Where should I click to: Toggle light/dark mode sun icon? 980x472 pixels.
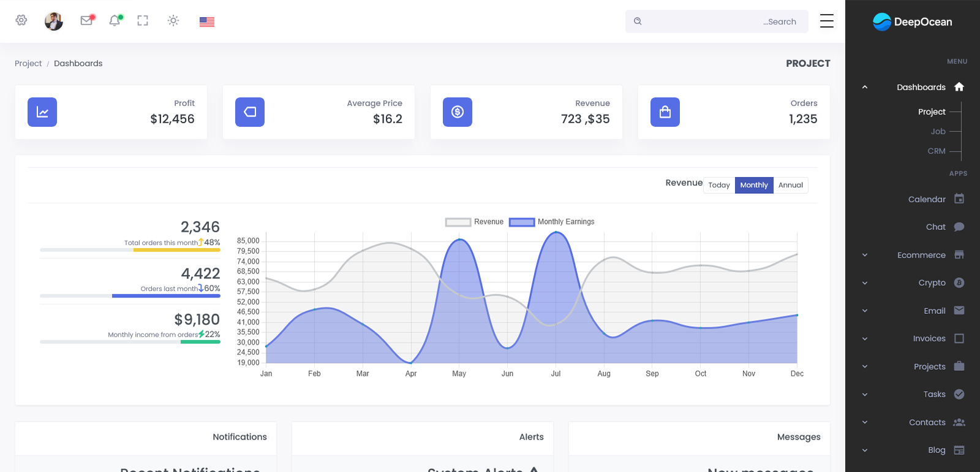click(173, 21)
